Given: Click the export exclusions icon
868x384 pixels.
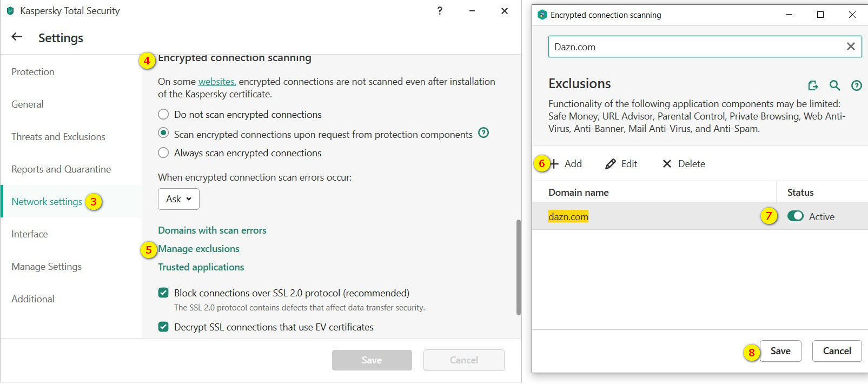Looking at the screenshot, I should 813,85.
